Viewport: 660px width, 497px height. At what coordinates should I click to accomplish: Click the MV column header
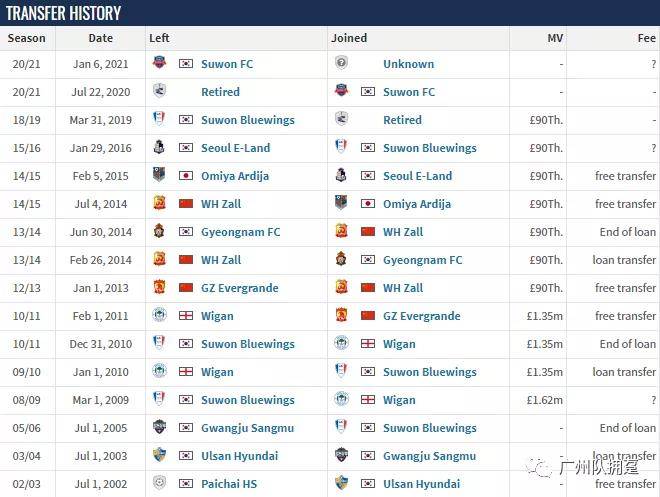click(x=555, y=38)
